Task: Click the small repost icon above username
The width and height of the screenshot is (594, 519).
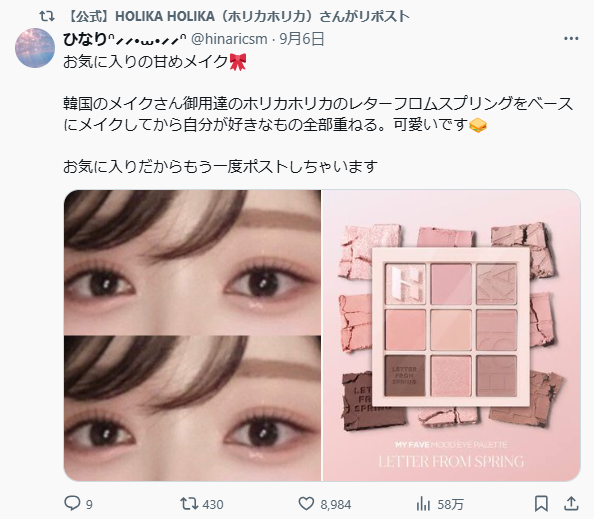Action: [47, 16]
